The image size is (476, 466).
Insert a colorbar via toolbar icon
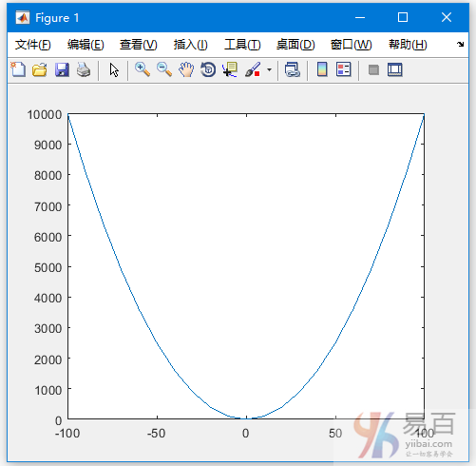tap(322, 69)
